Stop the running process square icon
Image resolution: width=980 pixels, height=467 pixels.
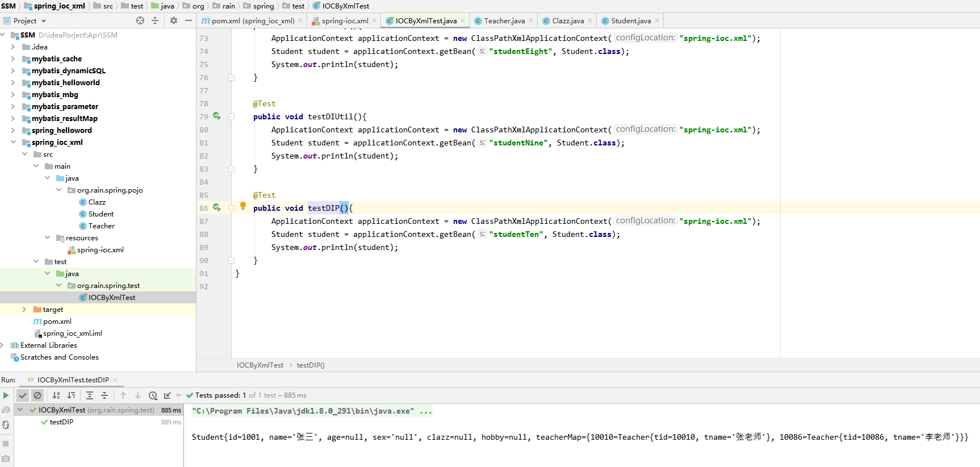click(x=6, y=444)
